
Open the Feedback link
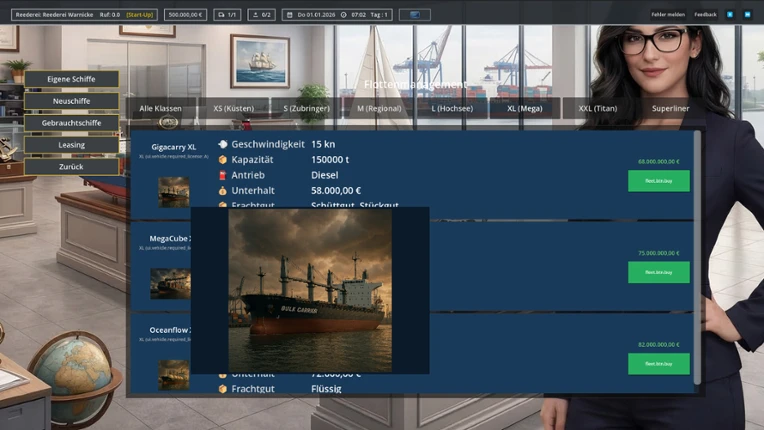(705, 15)
